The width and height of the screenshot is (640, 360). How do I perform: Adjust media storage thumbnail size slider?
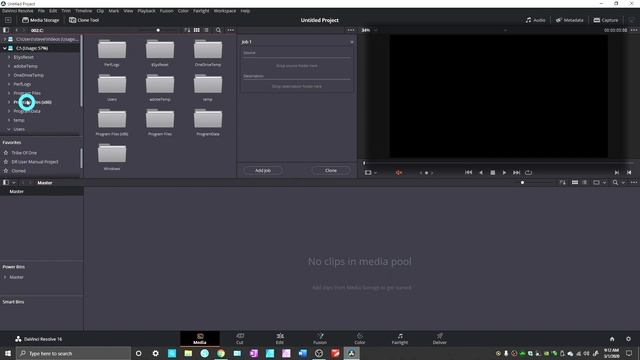click(158, 30)
